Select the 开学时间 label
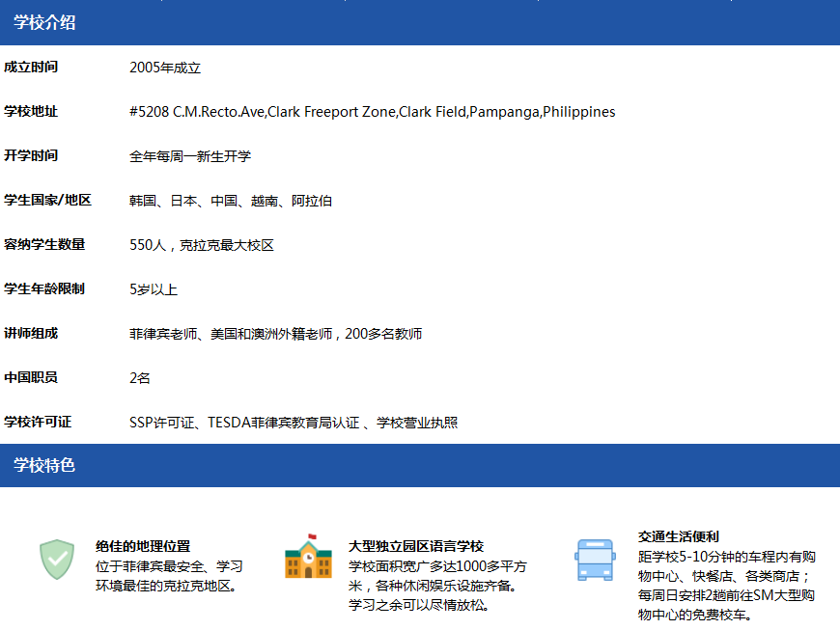Viewport: 840px width, 630px height. [31, 155]
